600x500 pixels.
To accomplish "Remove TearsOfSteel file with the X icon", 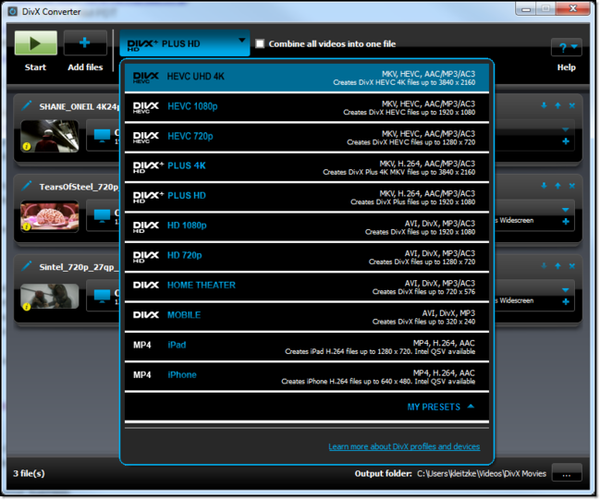I will click(x=572, y=186).
